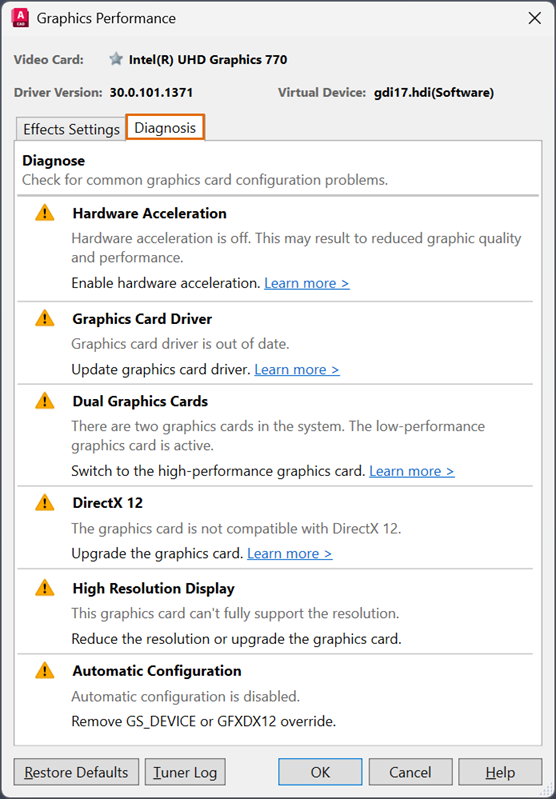Select the Diagnosis tab
Screen dimensions: 556x799
(165, 128)
